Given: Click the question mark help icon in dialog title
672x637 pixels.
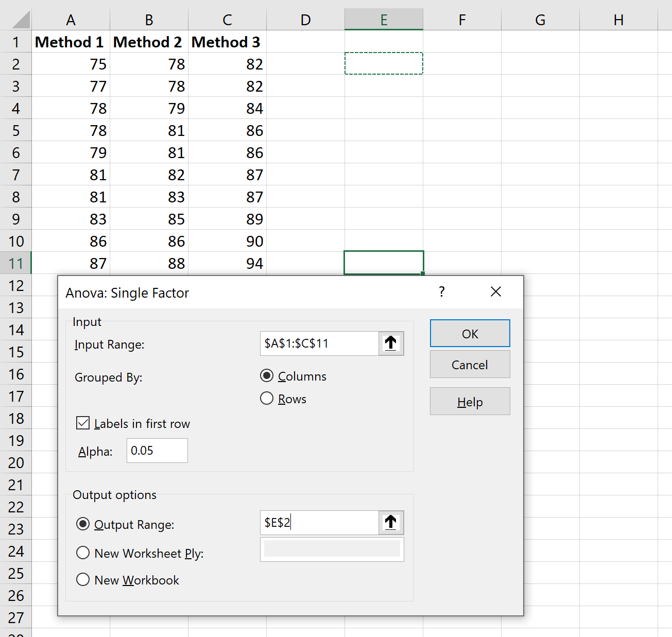Looking at the screenshot, I should (x=442, y=292).
